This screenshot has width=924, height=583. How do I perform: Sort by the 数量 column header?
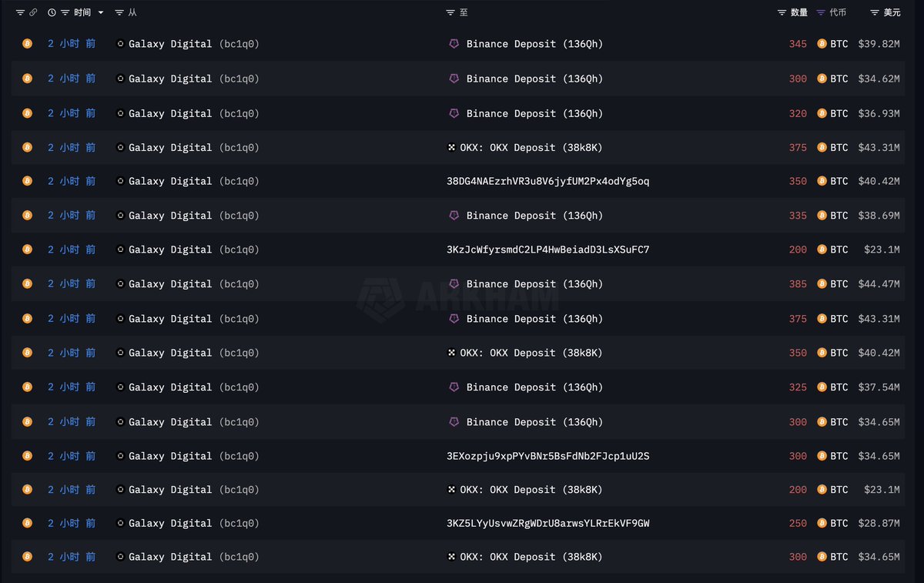(799, 12)
